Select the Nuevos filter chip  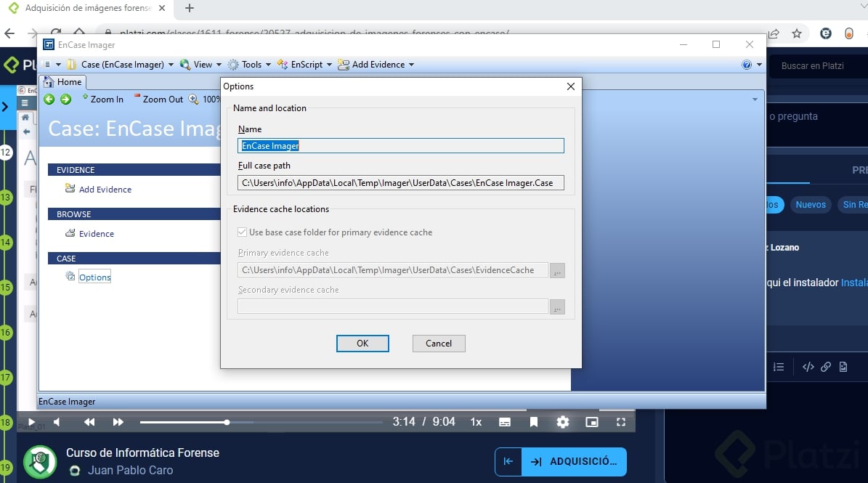click(811, 205)
